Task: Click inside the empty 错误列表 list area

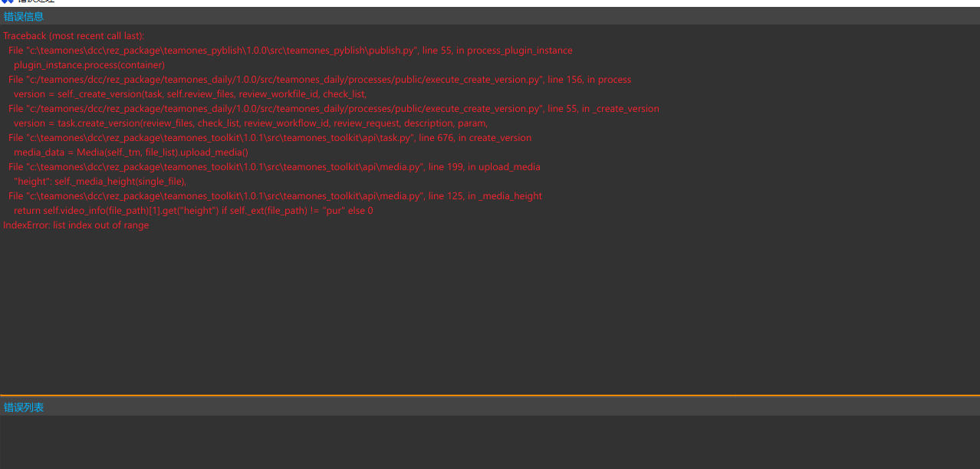Action: [490, 442]
